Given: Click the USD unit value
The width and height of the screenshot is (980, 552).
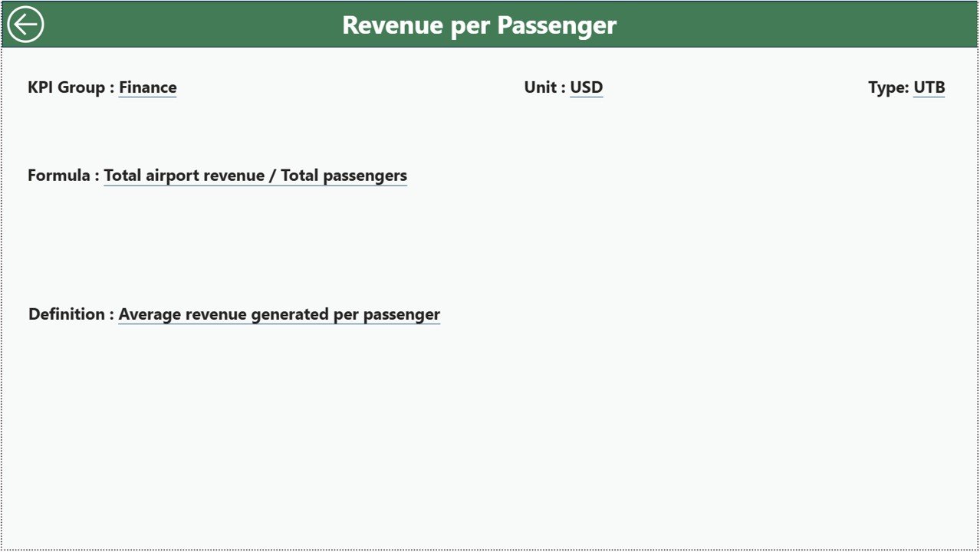Looking at the screenshot, I should pos(586,87).
